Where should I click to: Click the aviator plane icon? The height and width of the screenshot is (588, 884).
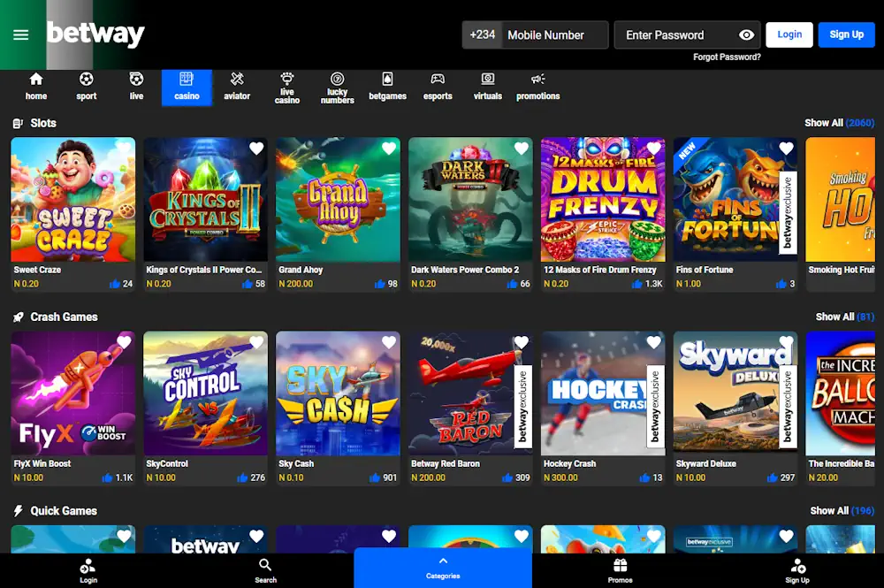pos(237,80)
